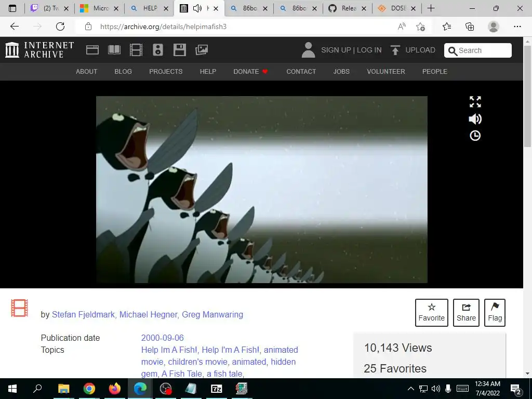The image size is (532, 399).
Task: Open the Software floppy disk icon
Action: point(179,50)
